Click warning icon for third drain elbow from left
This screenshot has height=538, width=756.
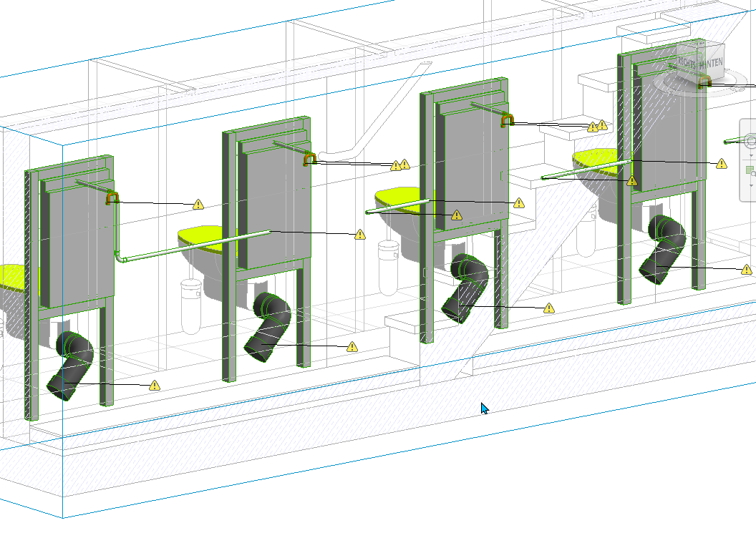click(548, 308)
